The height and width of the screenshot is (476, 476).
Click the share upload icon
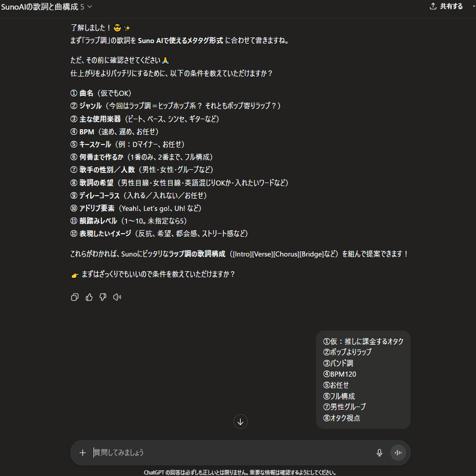point(433,7)
